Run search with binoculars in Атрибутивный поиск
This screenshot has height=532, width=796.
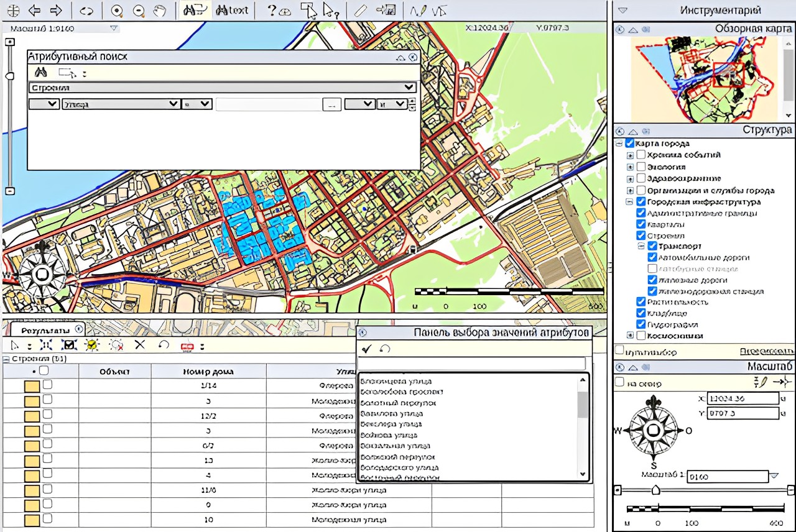tap(40, 72)
